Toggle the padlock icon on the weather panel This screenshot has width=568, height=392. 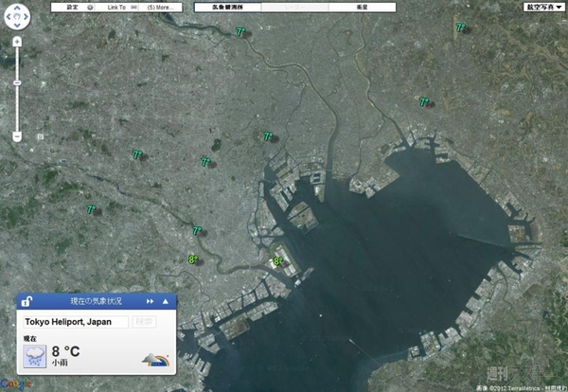(x=27, y=301)
